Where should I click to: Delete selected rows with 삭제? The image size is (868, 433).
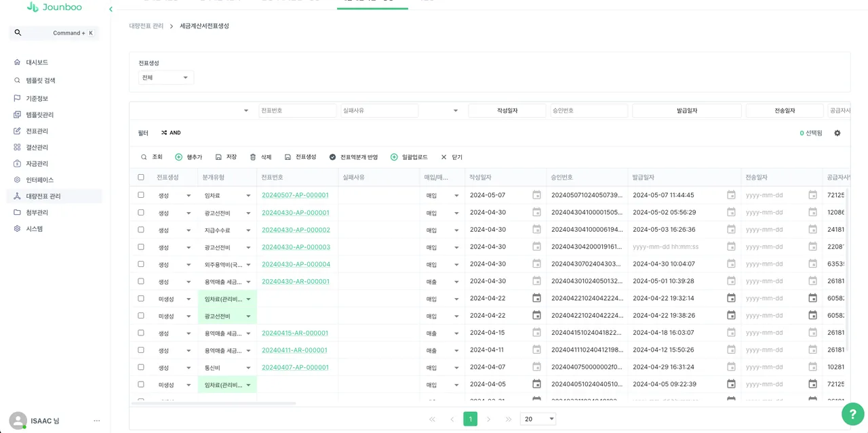260,157
